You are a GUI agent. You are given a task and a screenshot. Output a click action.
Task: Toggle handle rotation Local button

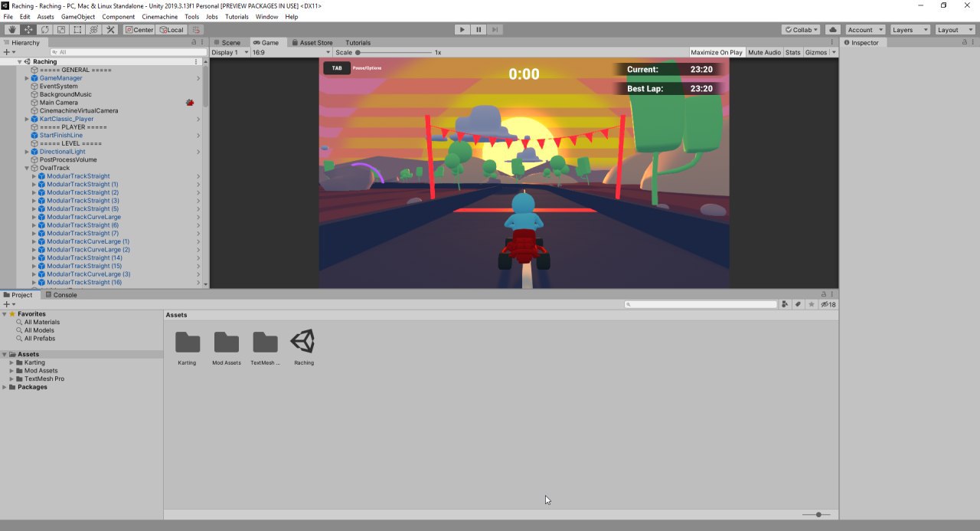(x=171, y=30)
